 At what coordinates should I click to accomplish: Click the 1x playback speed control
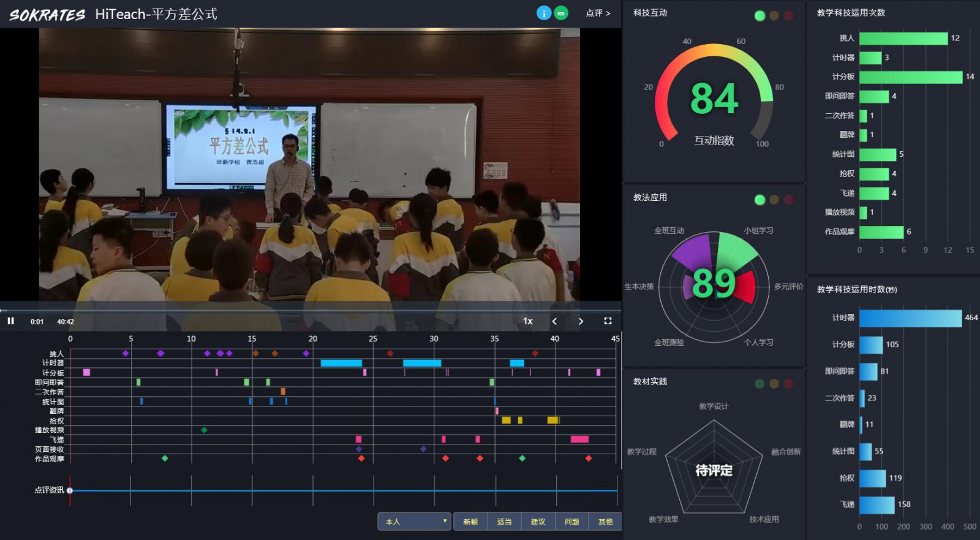coord(527,321)
